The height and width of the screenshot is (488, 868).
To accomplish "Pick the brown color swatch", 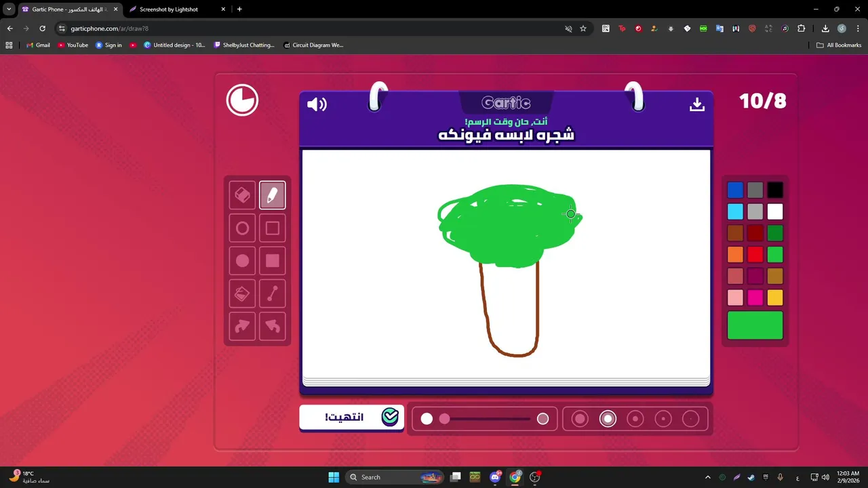I will (x=735, y=233).
